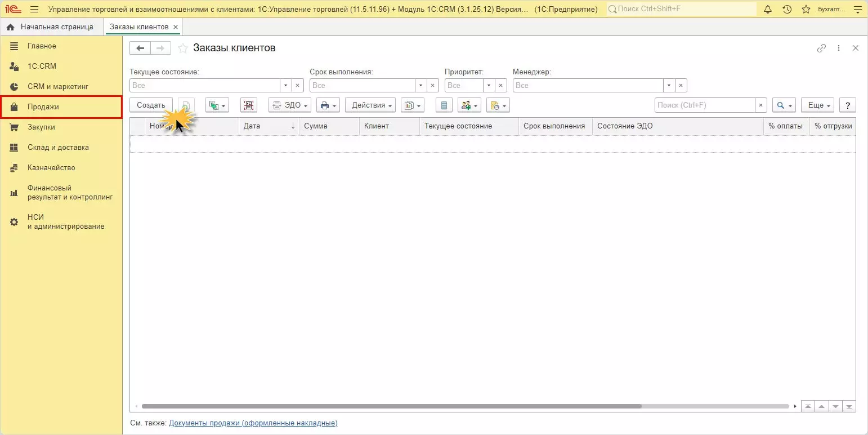This screenshot has width=868, height=435.
Task: Go back with the left arrow button
Action: [x=140, y=48]
